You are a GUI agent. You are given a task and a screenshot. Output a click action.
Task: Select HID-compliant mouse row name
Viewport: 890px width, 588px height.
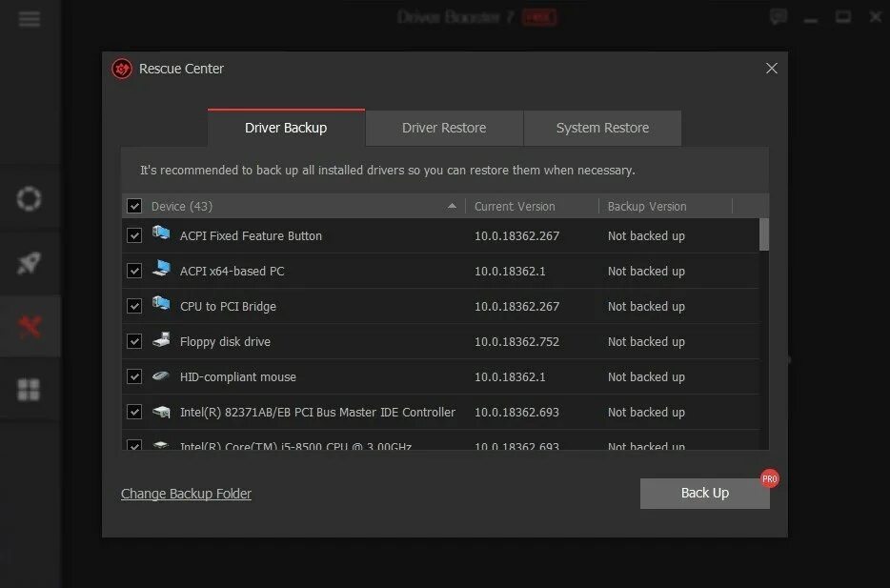(x=238, y=376)
